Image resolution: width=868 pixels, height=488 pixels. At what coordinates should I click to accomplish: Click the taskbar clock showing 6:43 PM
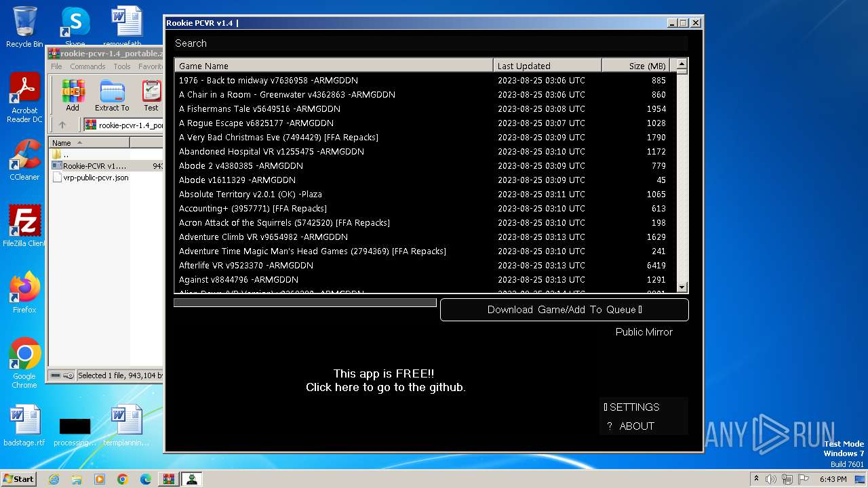point(833,479)
